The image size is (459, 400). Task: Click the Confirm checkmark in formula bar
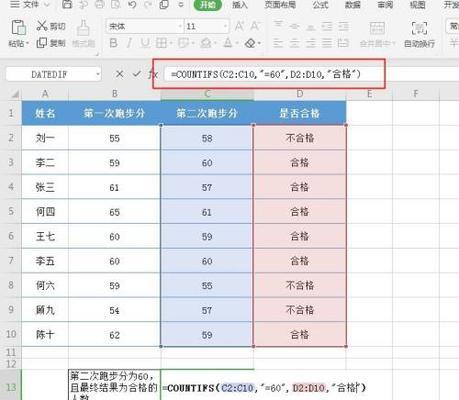136,74
